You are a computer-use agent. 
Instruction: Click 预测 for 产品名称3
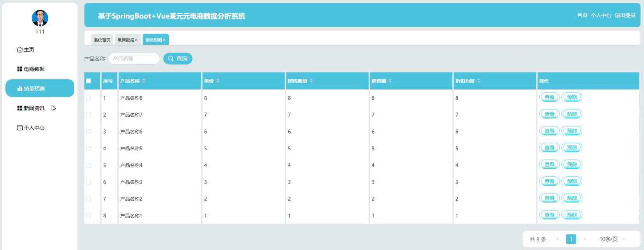[572, 181]
